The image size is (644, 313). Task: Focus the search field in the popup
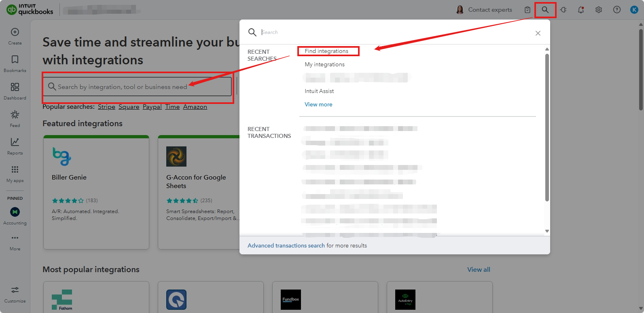click(x=394, y=32)
